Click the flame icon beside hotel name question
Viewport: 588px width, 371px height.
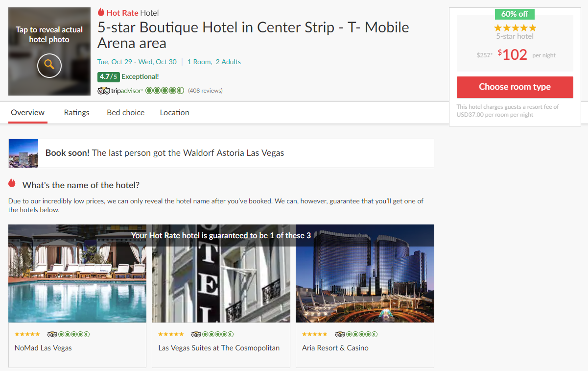pyautogui.click(x=12, y=183)
